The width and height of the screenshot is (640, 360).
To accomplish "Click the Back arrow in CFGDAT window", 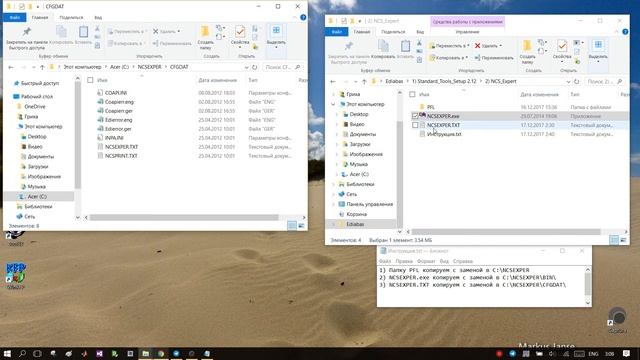I will click(11, 67).
